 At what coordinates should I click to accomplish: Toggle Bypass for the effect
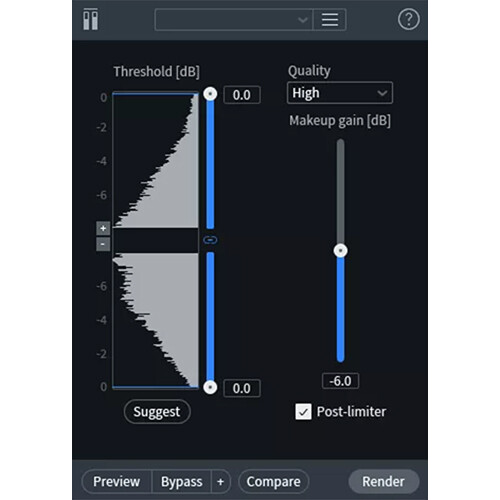(x=181, y=482)
